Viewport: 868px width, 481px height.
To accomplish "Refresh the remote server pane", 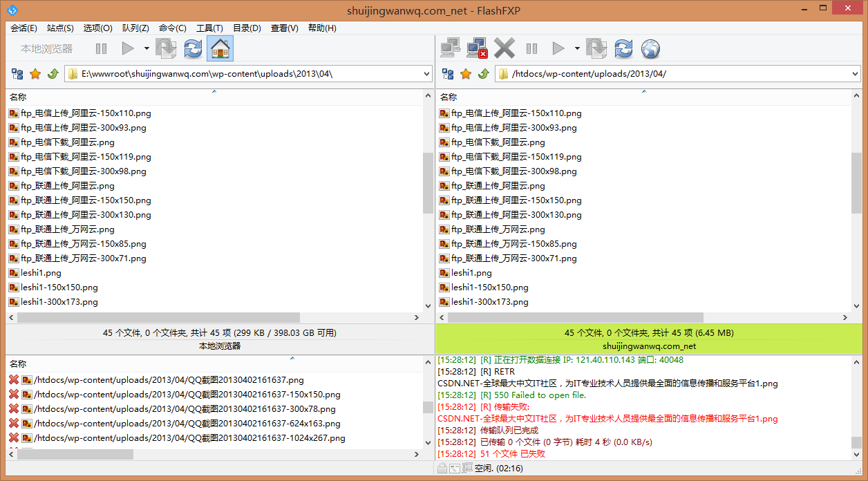I will (623, 48).
